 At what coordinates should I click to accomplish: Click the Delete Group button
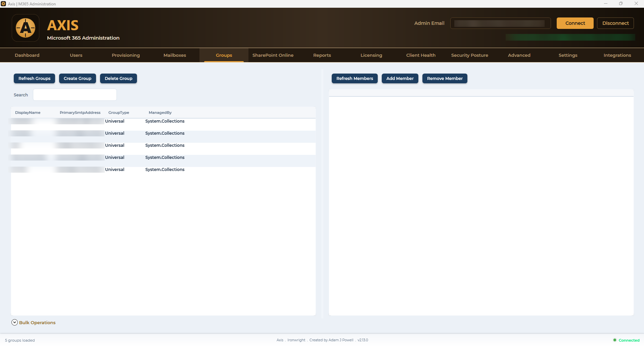tap(119, 78)
